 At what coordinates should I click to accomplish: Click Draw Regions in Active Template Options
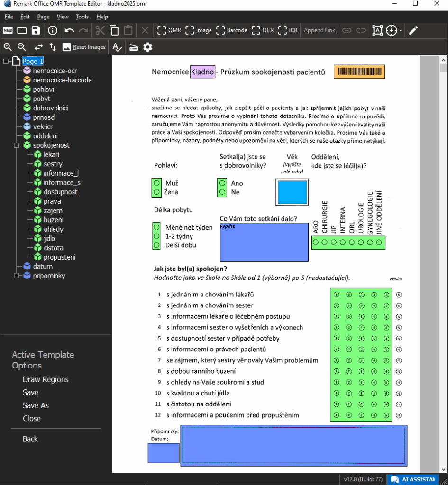[46, 379]
